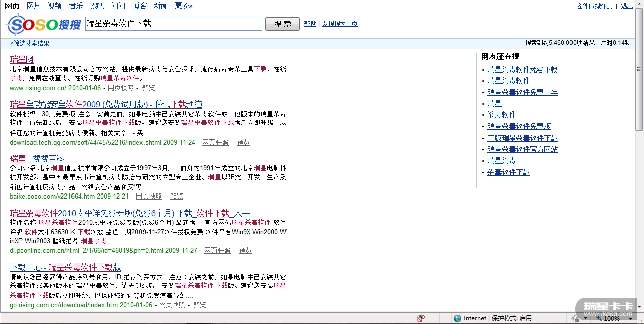This screenshot has height=324, width=644.
Task: Switch to the 视频 search tab
Action: point(55,6)
